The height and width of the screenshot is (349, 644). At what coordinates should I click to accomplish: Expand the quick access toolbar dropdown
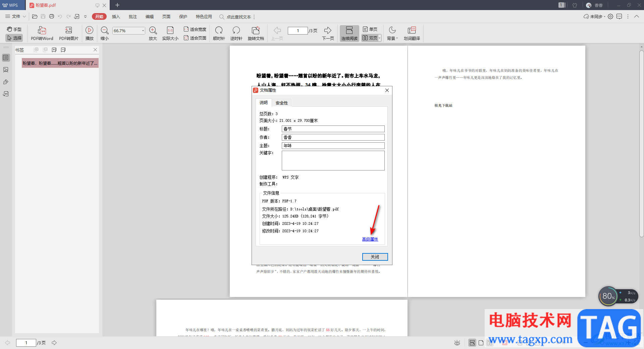(x=86, y=16)
